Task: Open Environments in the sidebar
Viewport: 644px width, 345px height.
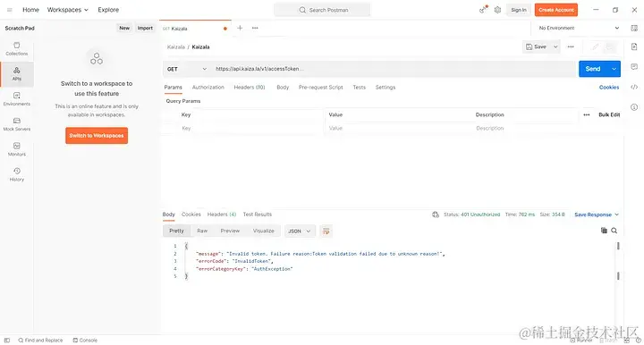Action: tap(17, 99)
